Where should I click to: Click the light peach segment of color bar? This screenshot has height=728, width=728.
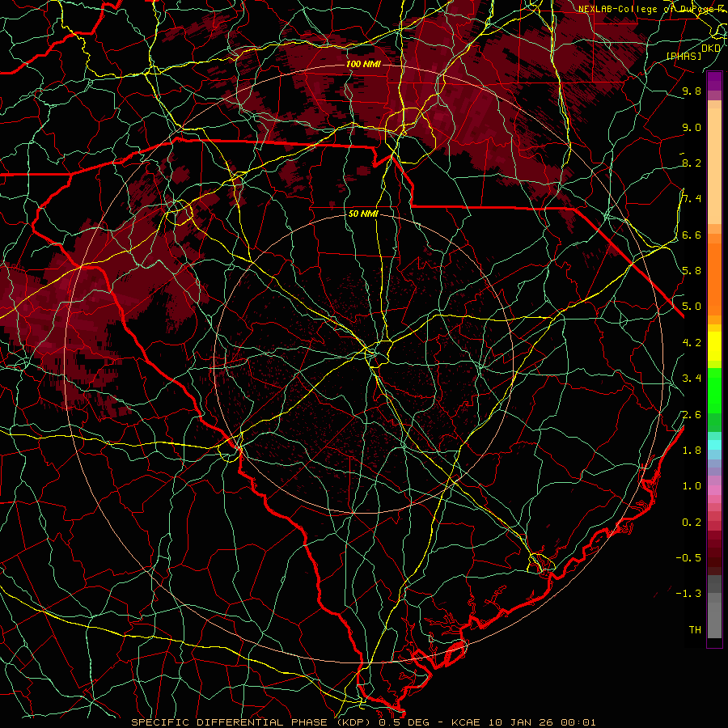[714, 166]
